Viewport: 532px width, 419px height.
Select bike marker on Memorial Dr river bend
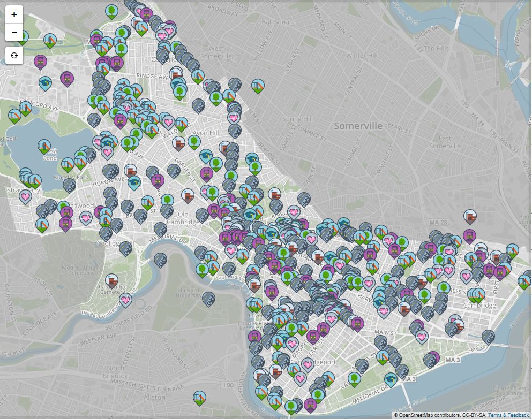(x=160, y=260)
